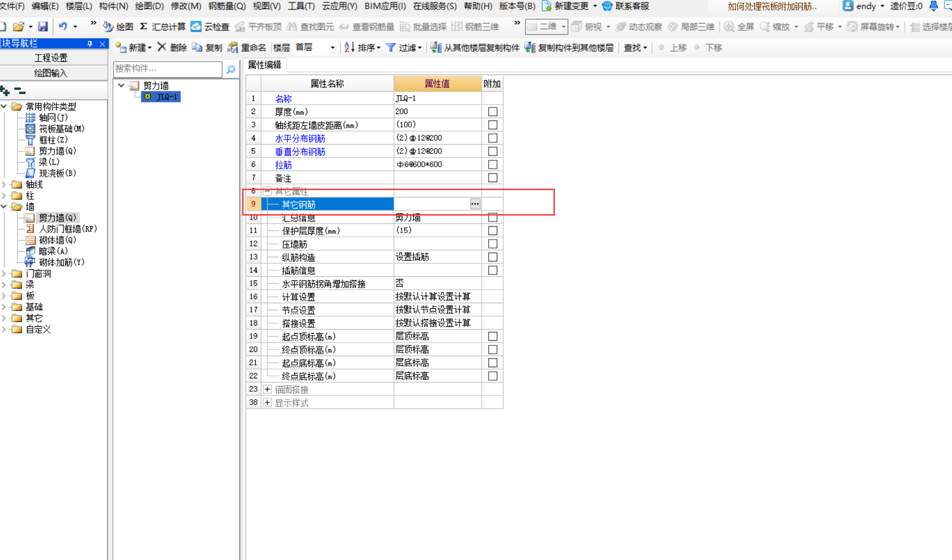Click the expand-all plus icon in navigator
The width and height of the screenshot is (952, 560).
click(x=5, y=90)
